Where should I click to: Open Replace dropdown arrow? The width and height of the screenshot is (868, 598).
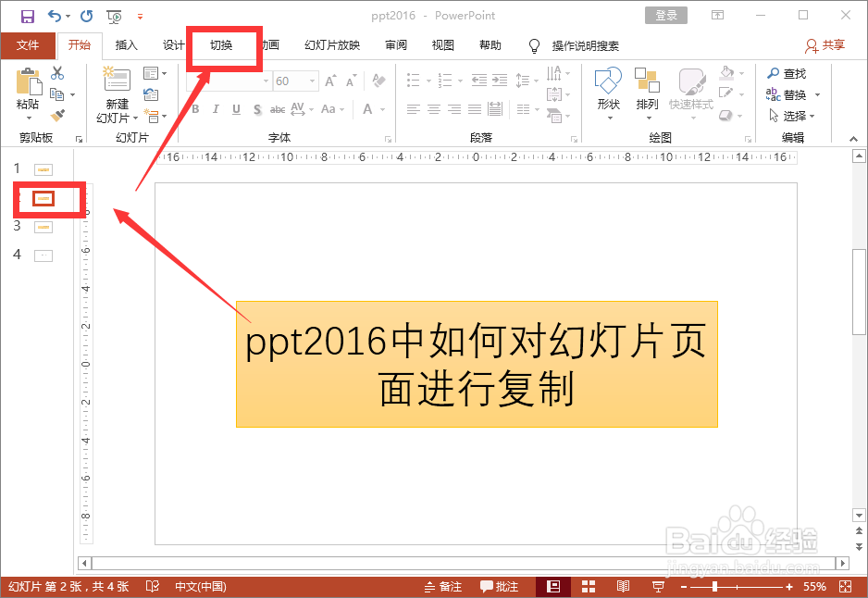click(x=817, y=94)
